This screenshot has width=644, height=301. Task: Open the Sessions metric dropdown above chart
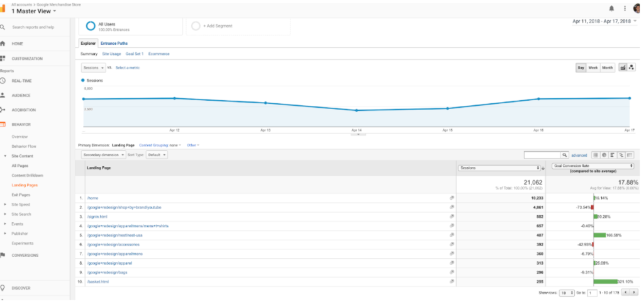(x=93, y=67)
